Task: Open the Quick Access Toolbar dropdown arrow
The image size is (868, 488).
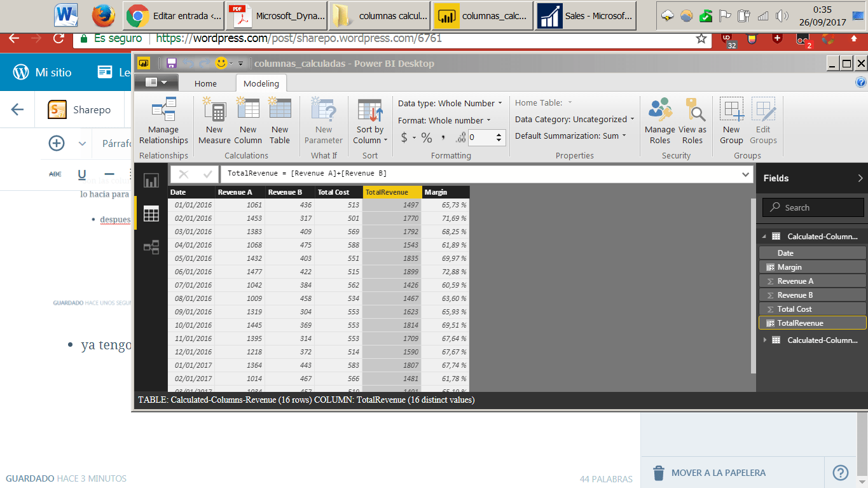Action: (240, 64)
